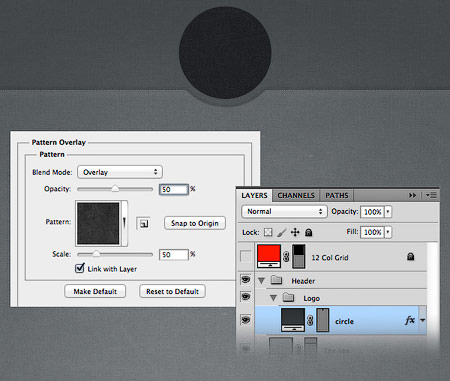Collapse the Logo group triangle
The height and width of the screenshot is (381, 450).
[273, 298]
